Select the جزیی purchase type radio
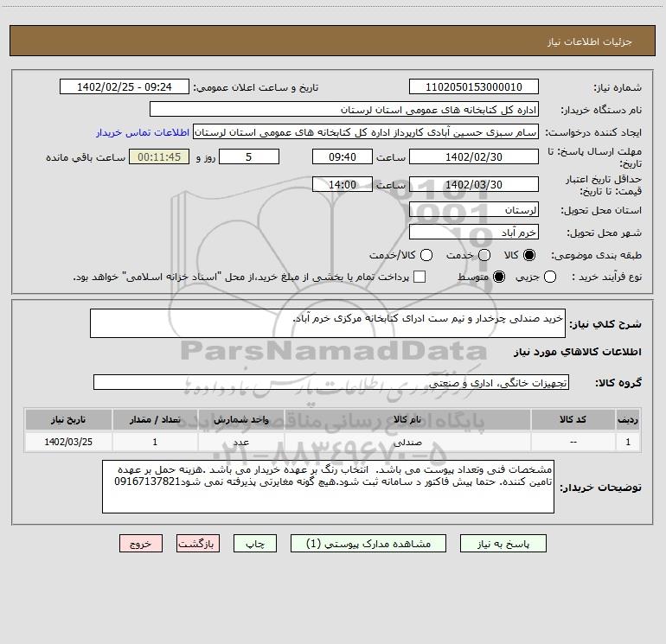Image resolution: width=666 pixels, height=644 pixels. coord(550,277)
